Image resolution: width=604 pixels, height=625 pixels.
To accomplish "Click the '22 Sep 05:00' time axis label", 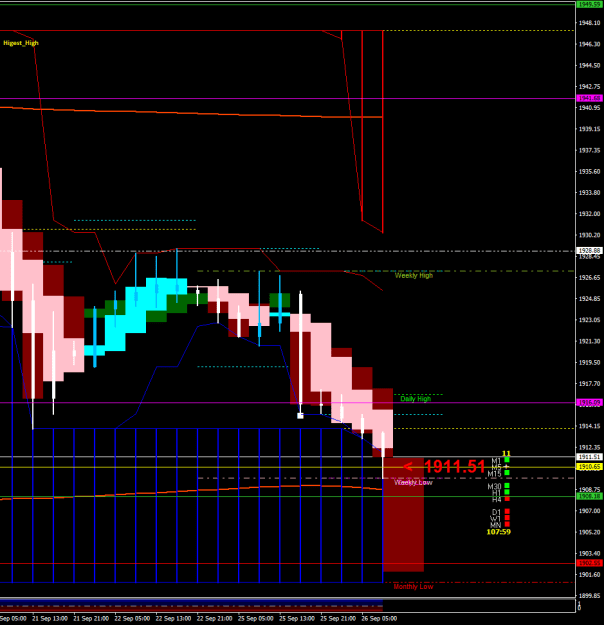I will click(x=132, y=619).
